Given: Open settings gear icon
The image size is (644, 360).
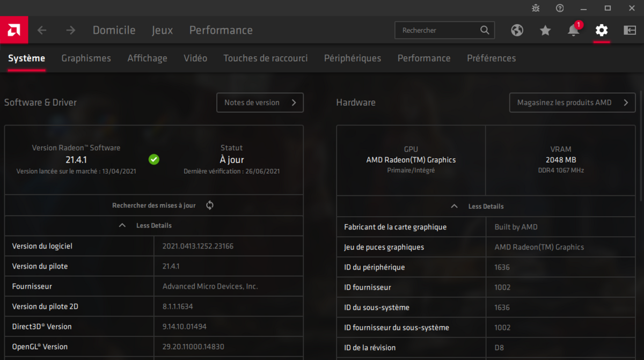Looking at the screenshot, I should pos(602,30).
